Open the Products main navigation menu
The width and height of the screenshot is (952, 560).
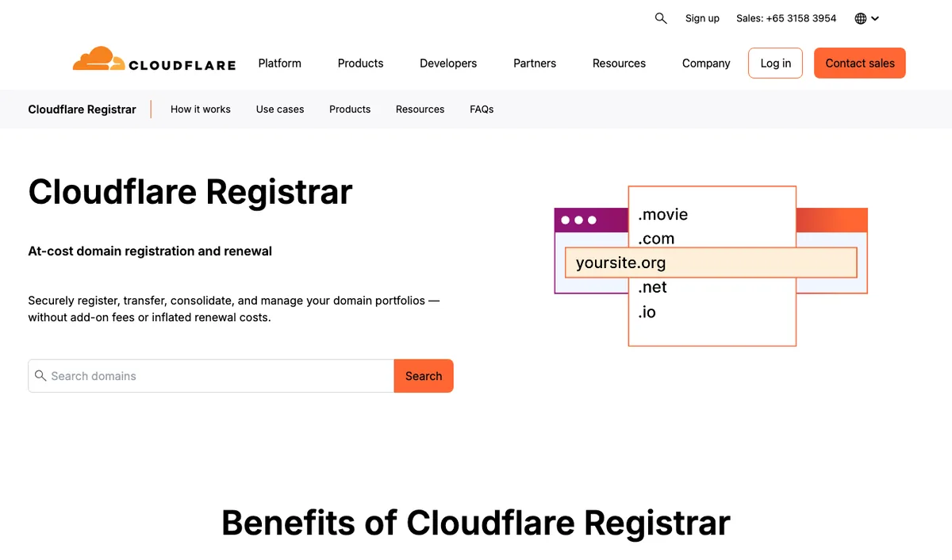pyautogui.click(x=360, y=63)
